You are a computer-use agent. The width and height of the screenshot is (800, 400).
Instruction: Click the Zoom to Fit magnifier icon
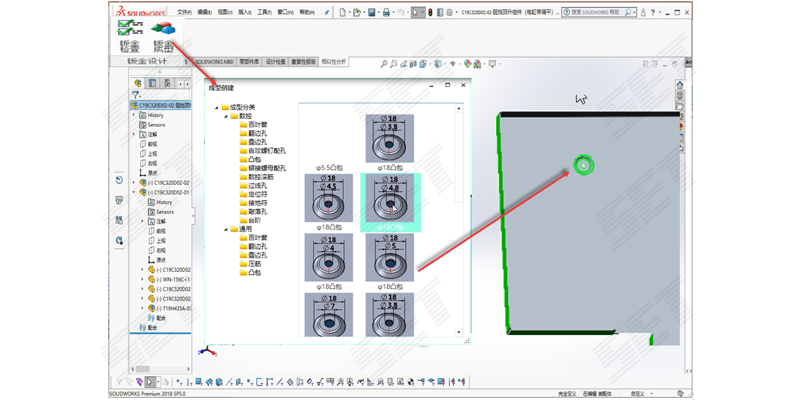tap(384, 64)
